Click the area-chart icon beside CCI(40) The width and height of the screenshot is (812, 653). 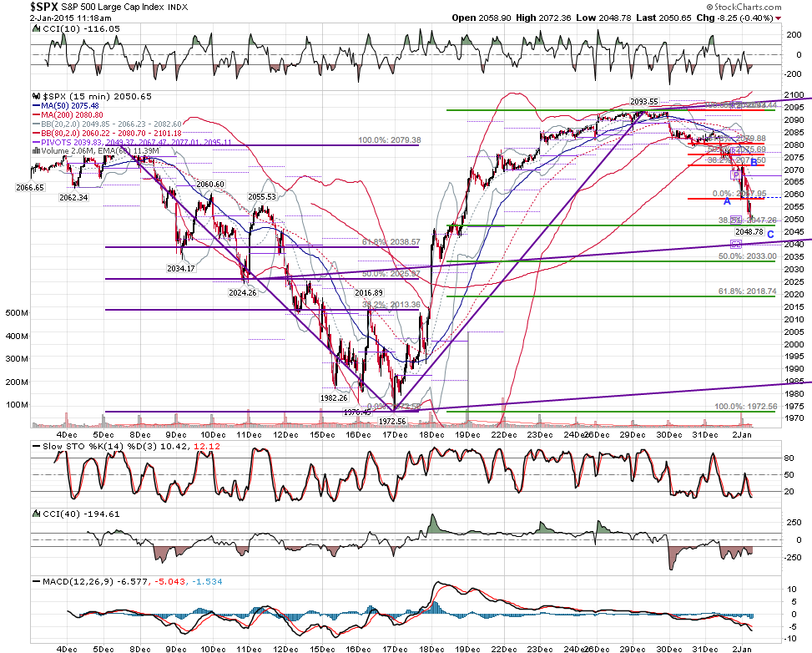[36, 514]
